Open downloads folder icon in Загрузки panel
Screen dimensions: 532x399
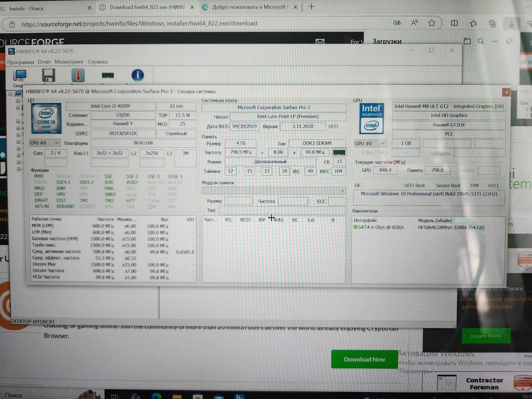[x=467, y=41]
